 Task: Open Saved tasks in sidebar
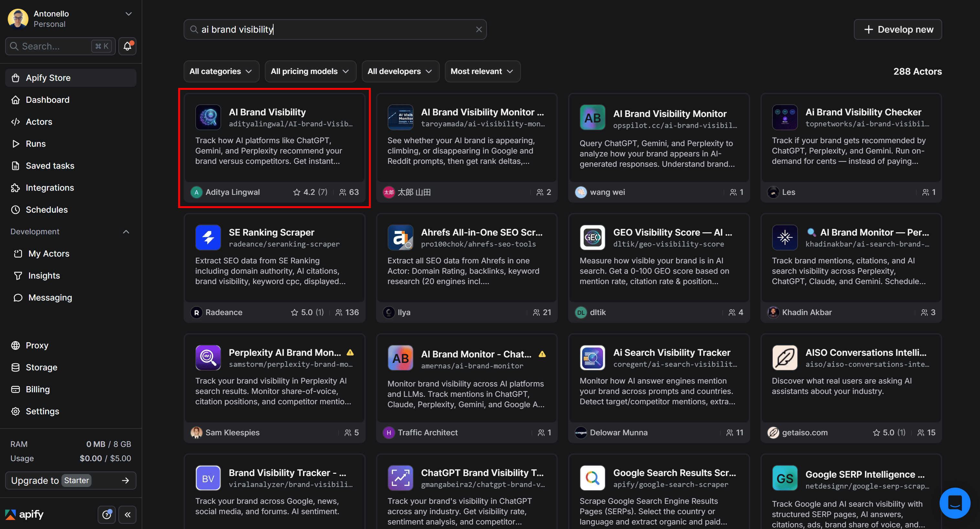tap(50, 166)
